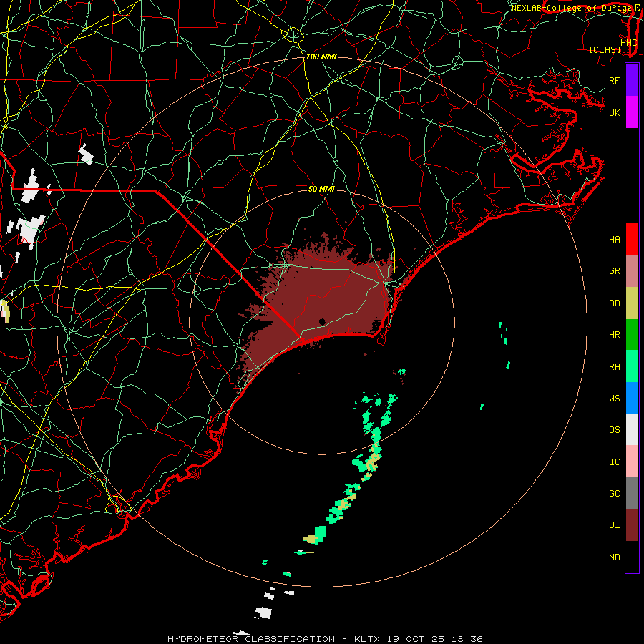Click the DS white legend swatch
This screenshot has height=644, width=644.
pyautogui.click(x=632, y=429)
